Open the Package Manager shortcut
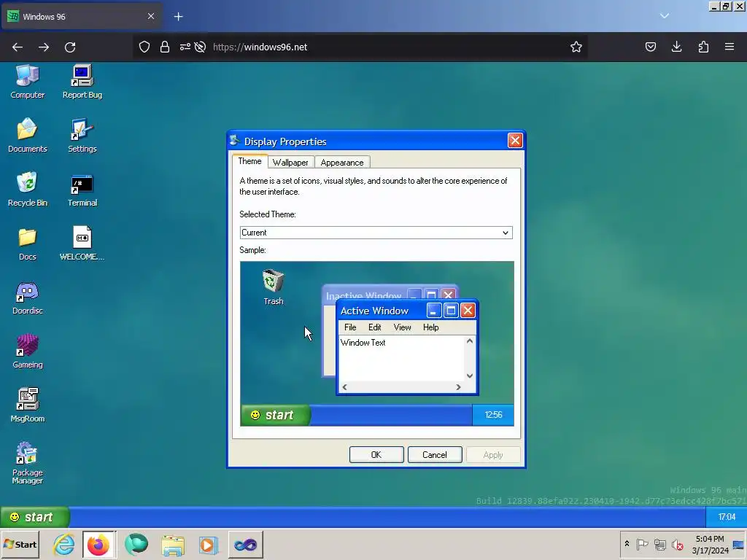 [27, 463]
